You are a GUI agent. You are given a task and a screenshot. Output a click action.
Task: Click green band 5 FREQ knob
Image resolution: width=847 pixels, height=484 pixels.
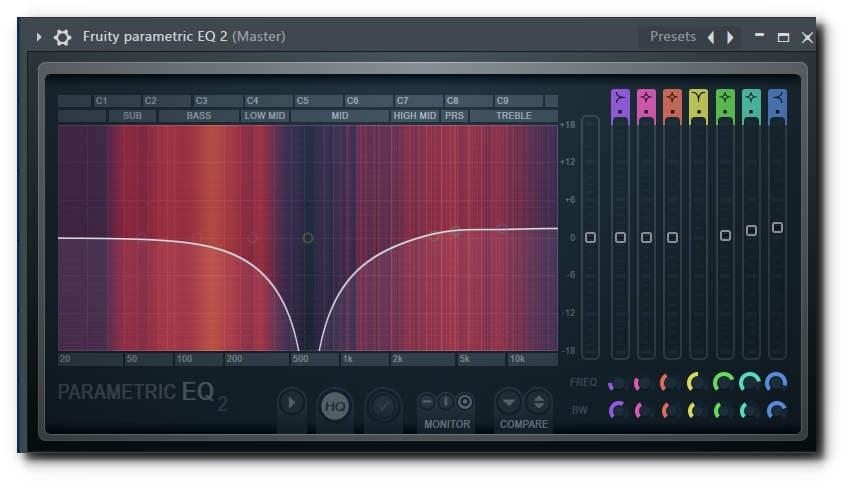[723, 382]
